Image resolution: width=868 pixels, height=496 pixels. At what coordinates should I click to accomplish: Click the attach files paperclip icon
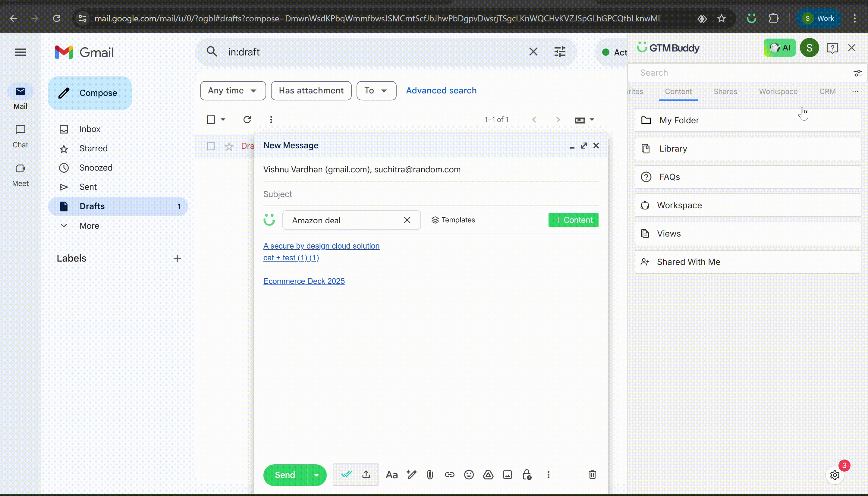pyautogui.click(x=430, y=475)
